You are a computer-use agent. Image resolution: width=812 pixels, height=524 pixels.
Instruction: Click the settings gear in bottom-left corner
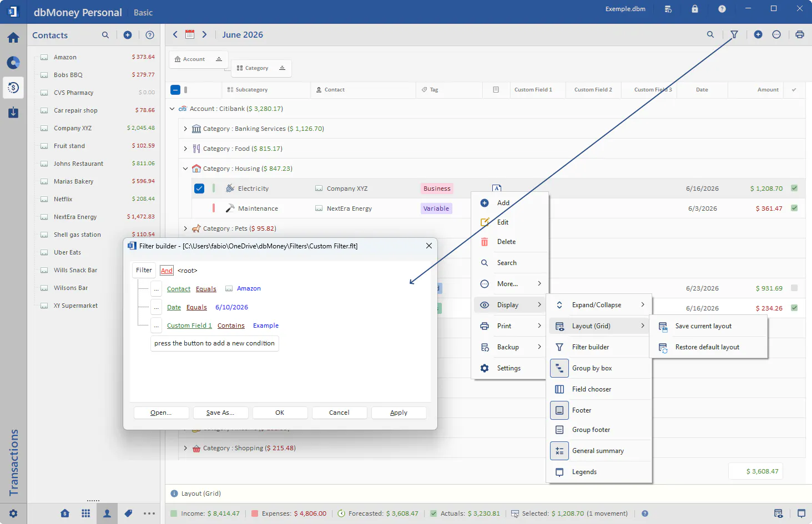(13, 513)
